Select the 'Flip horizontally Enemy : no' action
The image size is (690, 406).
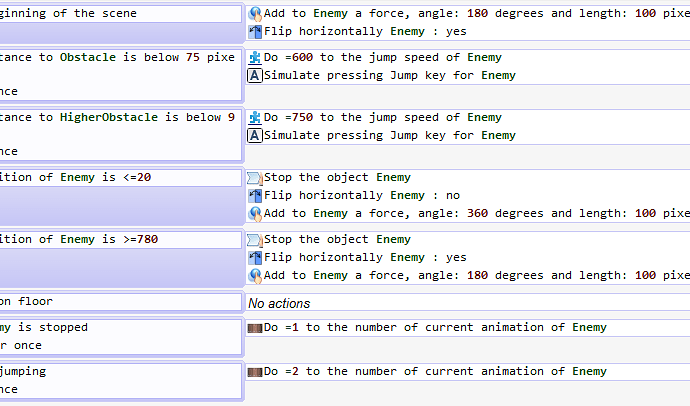(362, 195)
